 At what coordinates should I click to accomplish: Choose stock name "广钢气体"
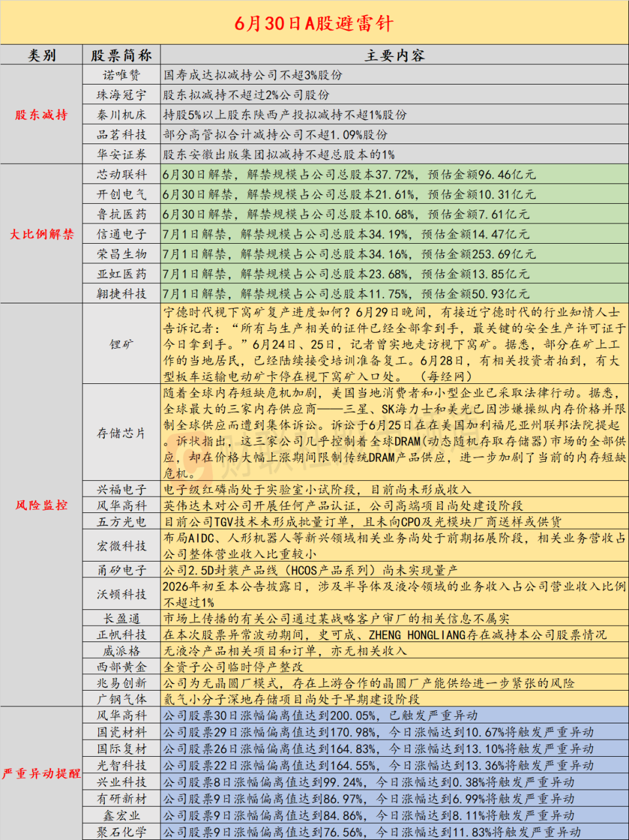click(x=122, y=700)
